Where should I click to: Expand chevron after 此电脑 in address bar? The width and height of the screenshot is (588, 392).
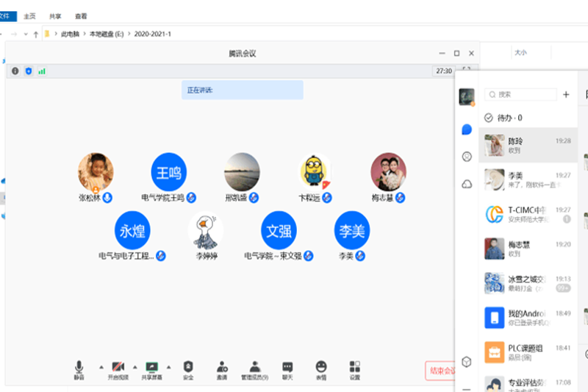(x=85, y=34)
